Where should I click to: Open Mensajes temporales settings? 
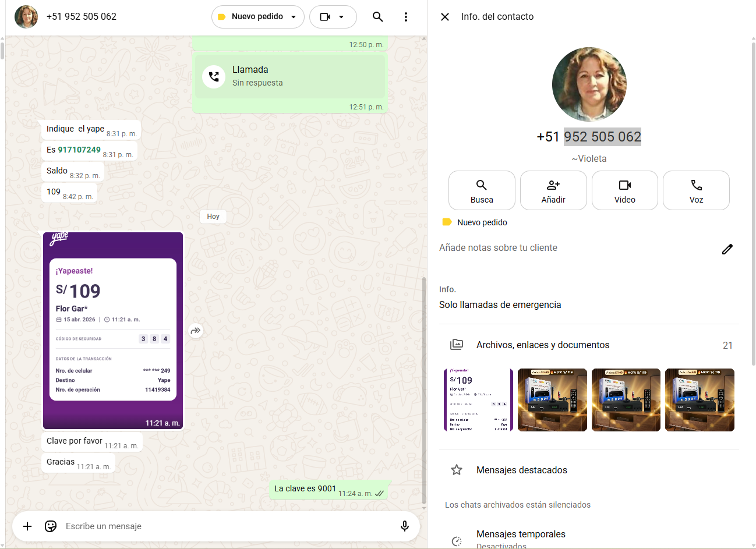[521, 534]
